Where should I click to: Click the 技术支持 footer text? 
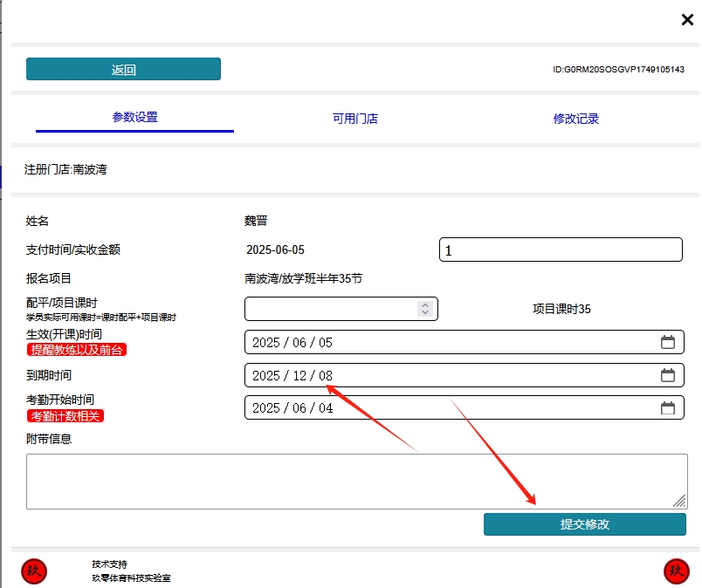110,564
